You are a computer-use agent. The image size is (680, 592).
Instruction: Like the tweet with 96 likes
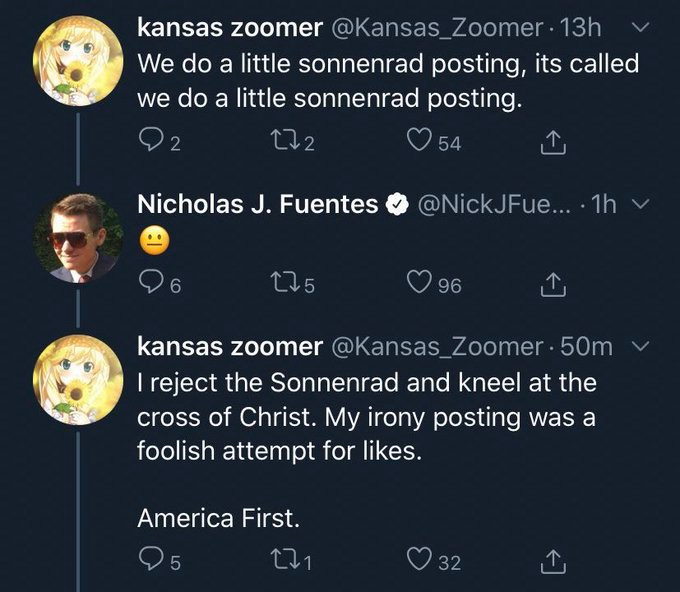418,285
